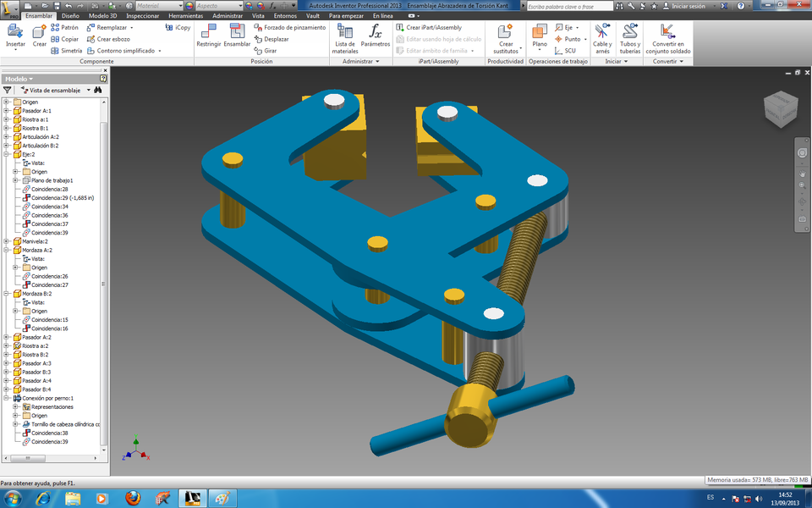The image size is (812, 508).
Task: Select Coincidencia:28 under Eje:2
Action: tap(51, 188)
